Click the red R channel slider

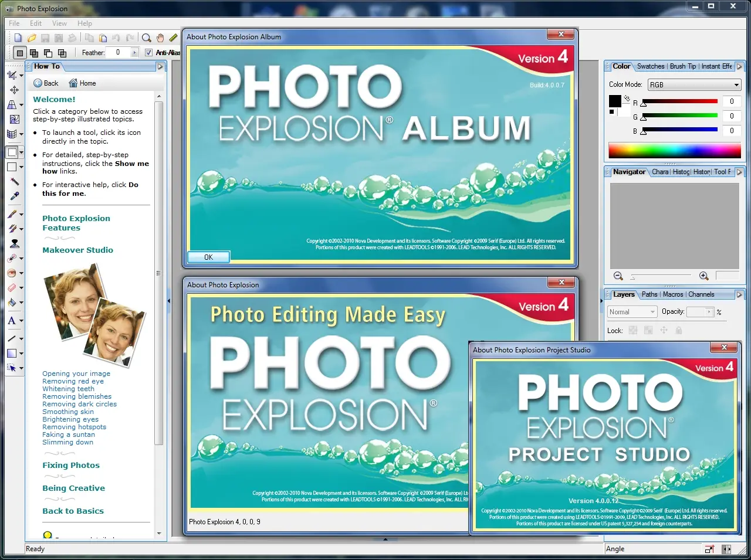(680, 101)
